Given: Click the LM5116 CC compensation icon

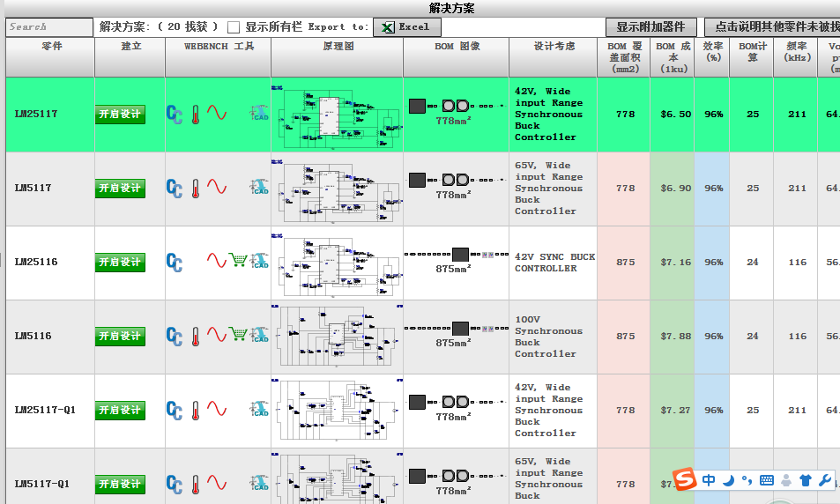Looking at the screenshot, I should tap(175, 336).
